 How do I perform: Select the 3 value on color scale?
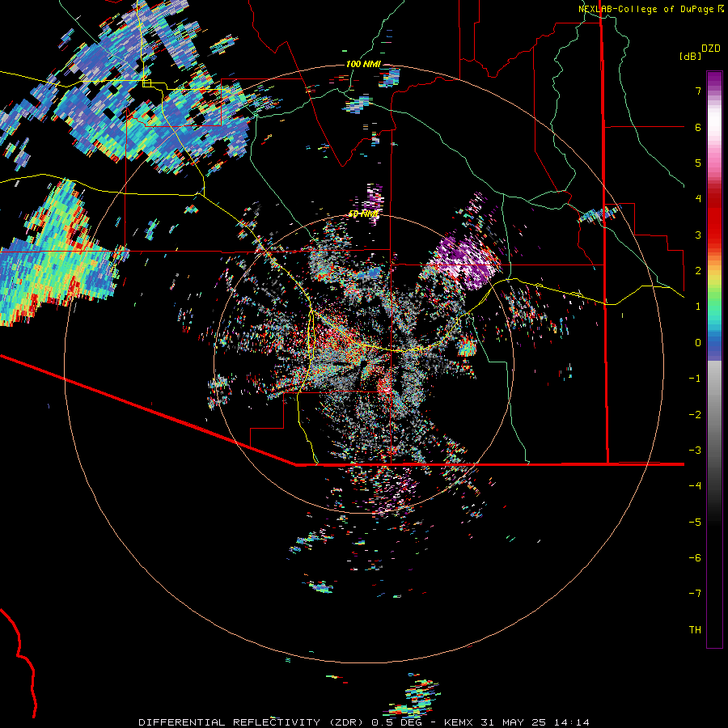[698, 235]
